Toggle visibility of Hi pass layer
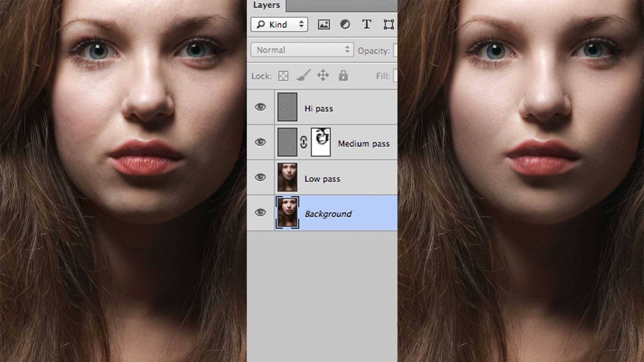Viewport: 644px width, 362px height. pos(260,107)
